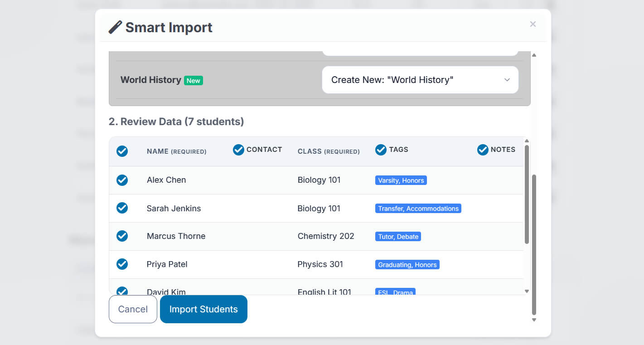Click Import Students button
Viewport: 644px width, 345px height.
(x=203, y=309)
